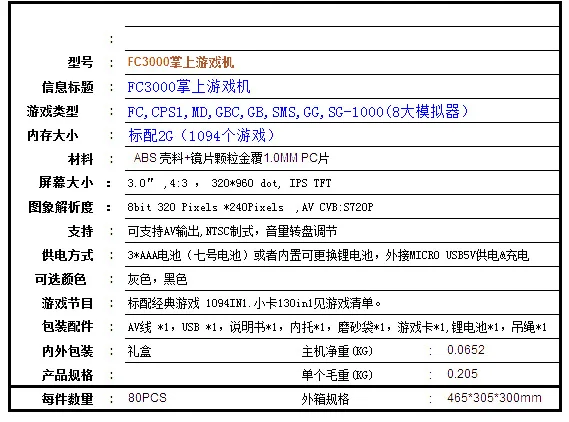Click the 0.205 gross weight value
Image resolution: width=569 pixels, height=422 pixels.
point(462,374)
